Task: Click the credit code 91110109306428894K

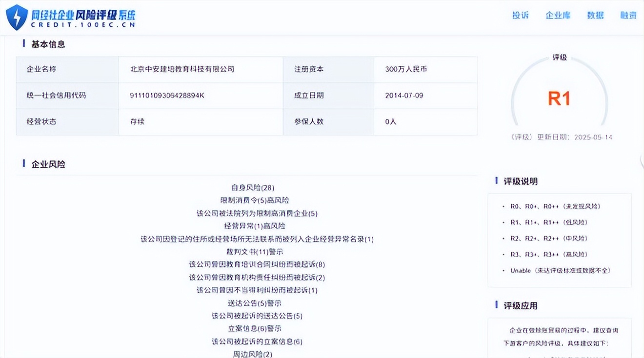Action: 167,95
